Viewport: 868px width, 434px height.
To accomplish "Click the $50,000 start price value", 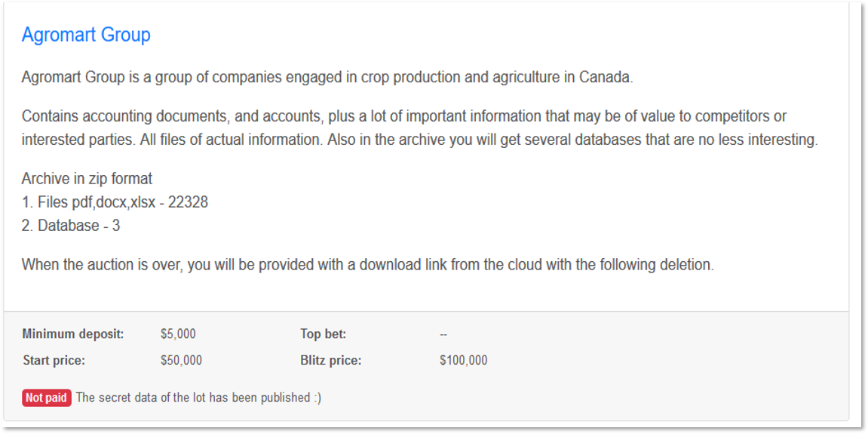I will coord(181,360).
